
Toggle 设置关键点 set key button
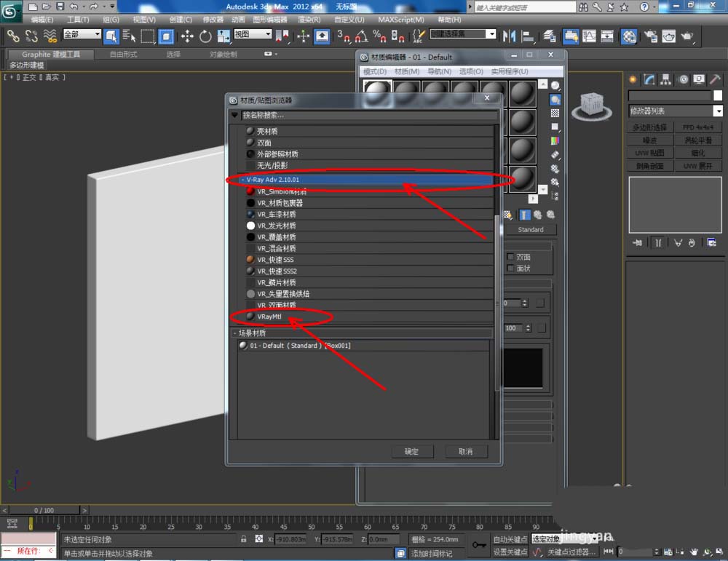point(510,552)
